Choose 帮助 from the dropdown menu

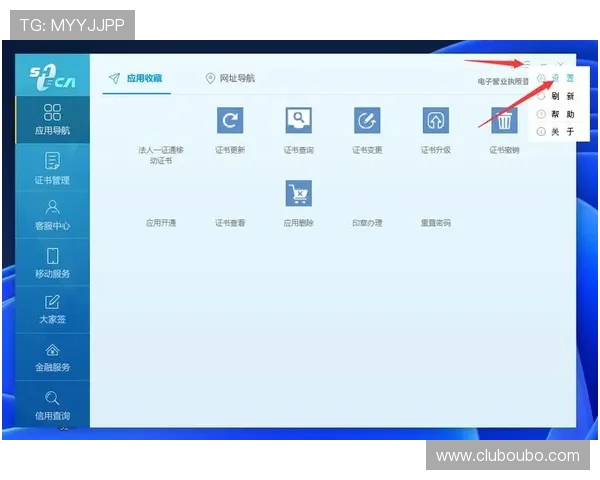557,114
